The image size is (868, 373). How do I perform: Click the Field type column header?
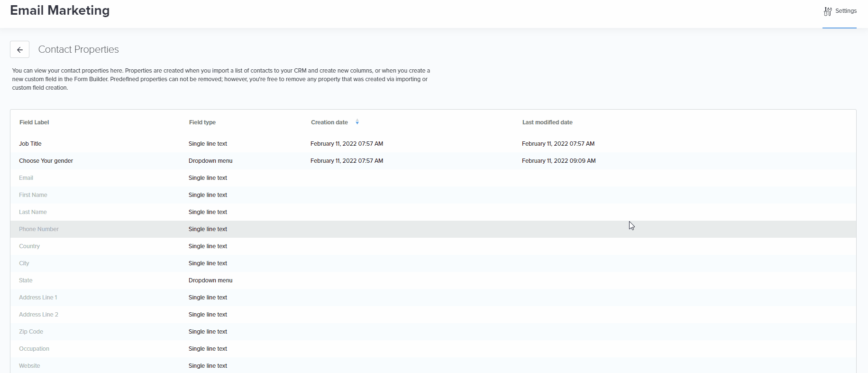tap(202, 122)
